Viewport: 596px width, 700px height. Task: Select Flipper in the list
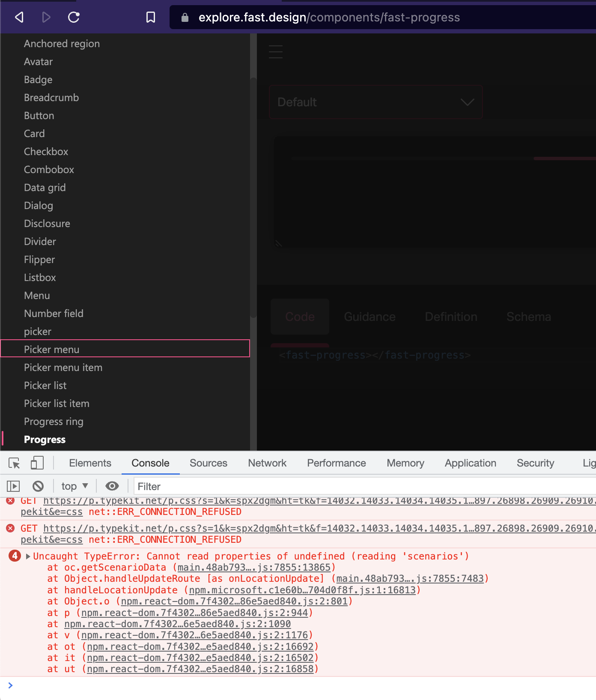point(39,260)
